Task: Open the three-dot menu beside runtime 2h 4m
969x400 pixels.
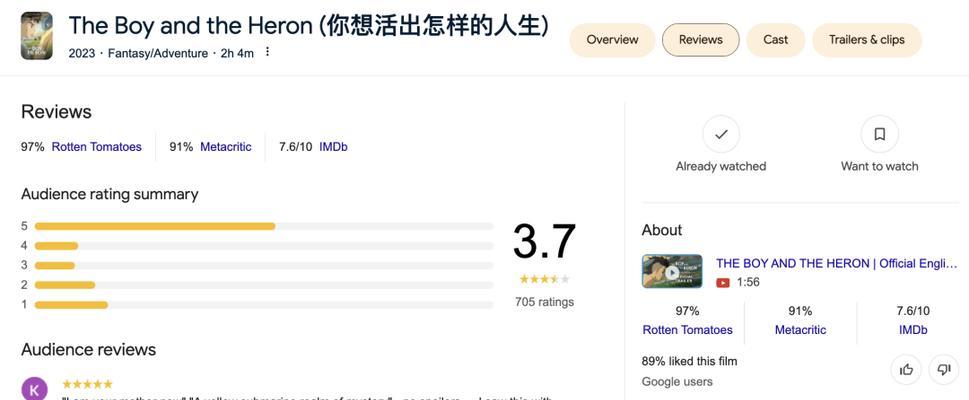Action: click(x=267, y=52)
